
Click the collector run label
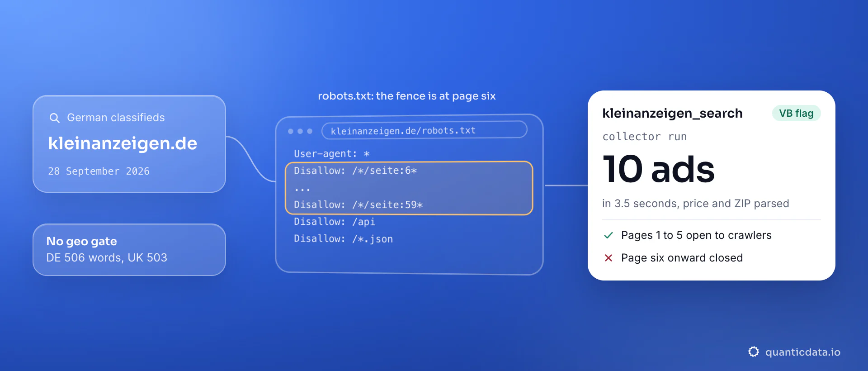pos(645,137)
